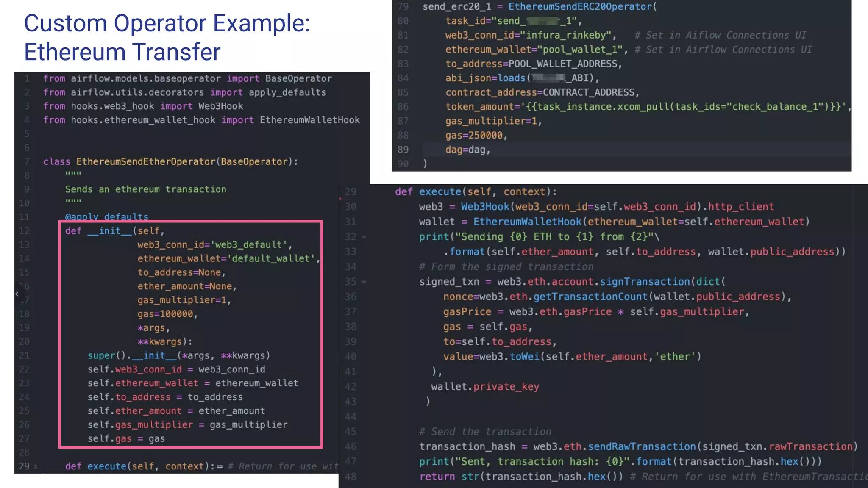Click 'self.gas = gas' on line 27
This screenshot has height=488, width=868.
pyautogui.click(x=126, y=439)
